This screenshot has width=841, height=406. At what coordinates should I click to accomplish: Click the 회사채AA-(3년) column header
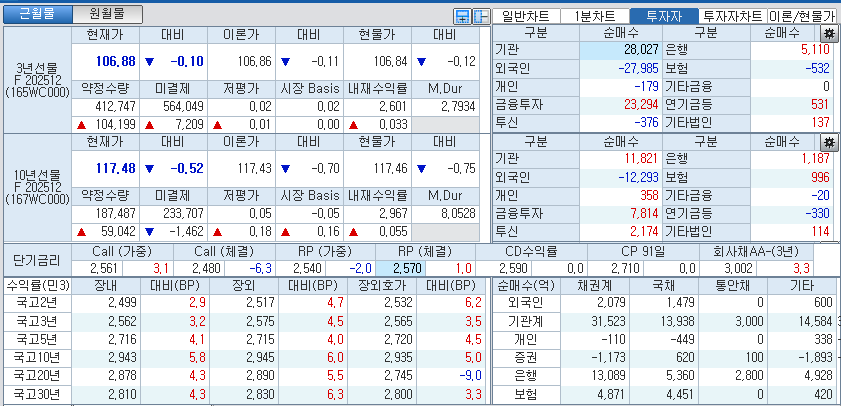tap(756, 252)
